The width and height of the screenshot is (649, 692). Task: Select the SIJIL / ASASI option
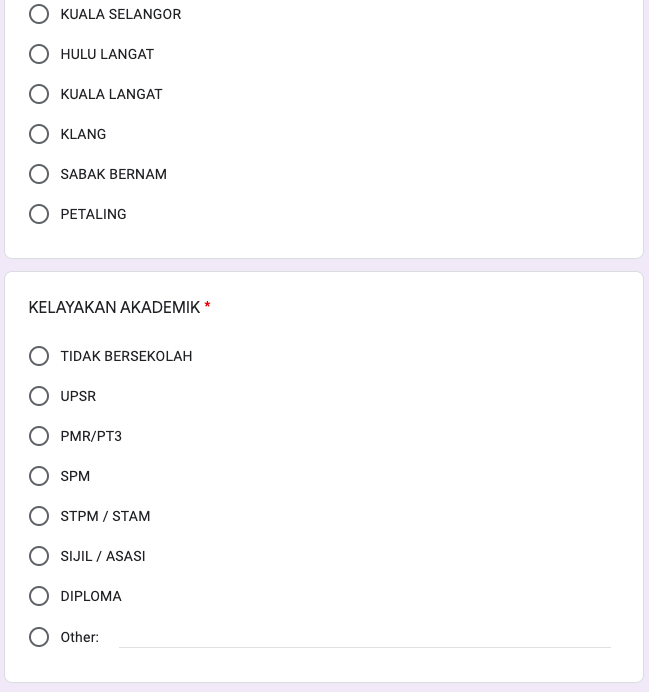[39, 556]
